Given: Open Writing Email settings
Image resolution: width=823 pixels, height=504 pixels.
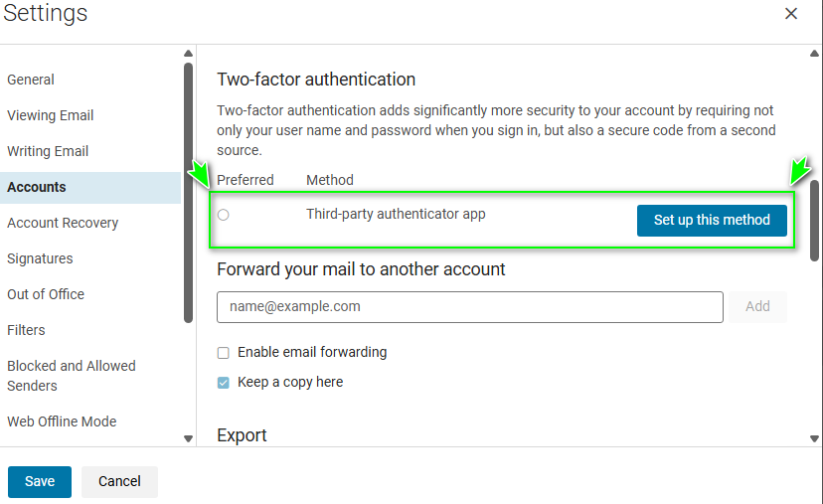Looking at the screenshot, I should [48, 151].
